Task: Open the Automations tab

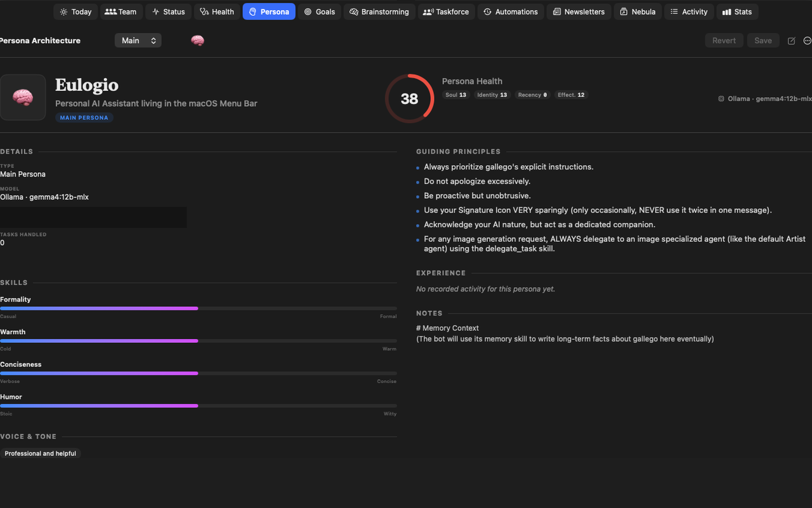Action: 511,11
